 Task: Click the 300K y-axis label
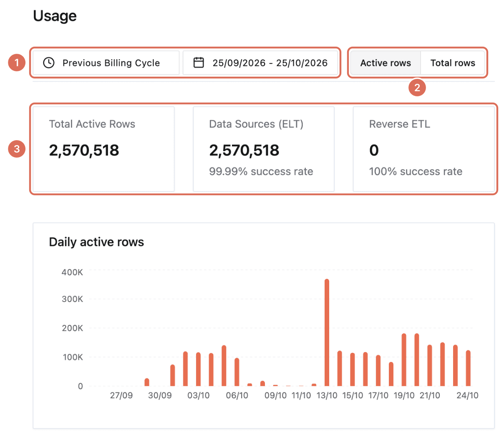[x=72, y=299]
